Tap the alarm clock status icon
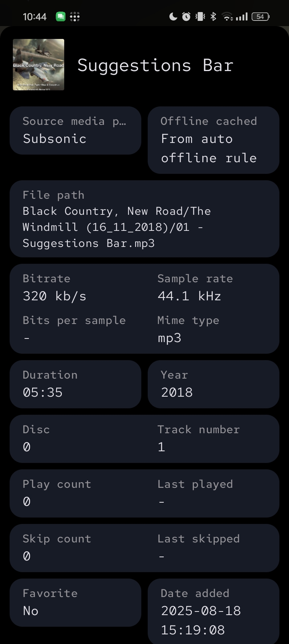Viewport: 289px width, 644px height. coord(186,16)
